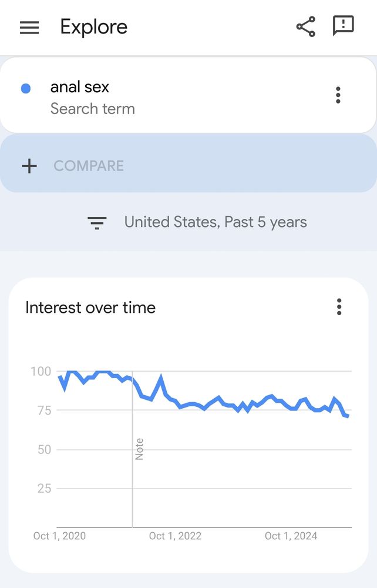The image size is (377, 588).
Task: Select the Explore page title
Action: (x=94, y=27)
